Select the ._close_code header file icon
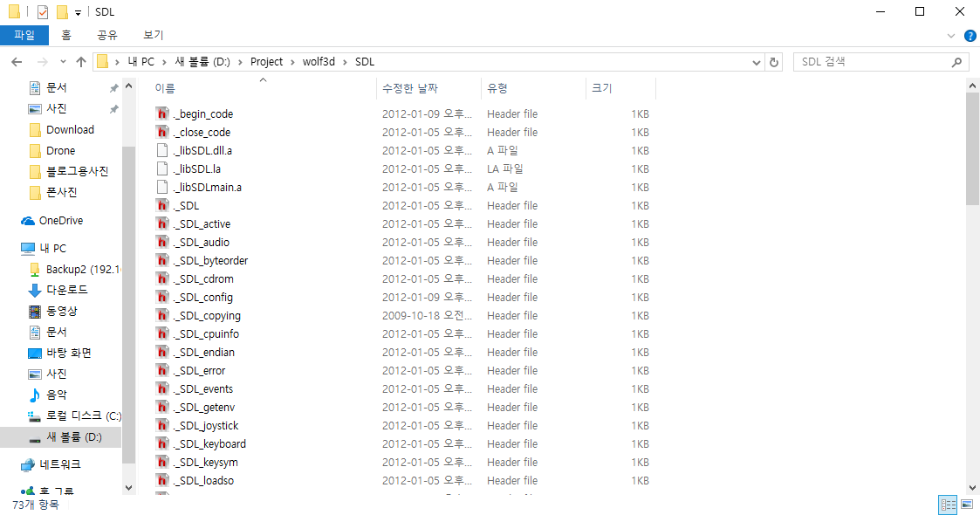This screenshot has height=515, width=980. [x=162, y=132]
